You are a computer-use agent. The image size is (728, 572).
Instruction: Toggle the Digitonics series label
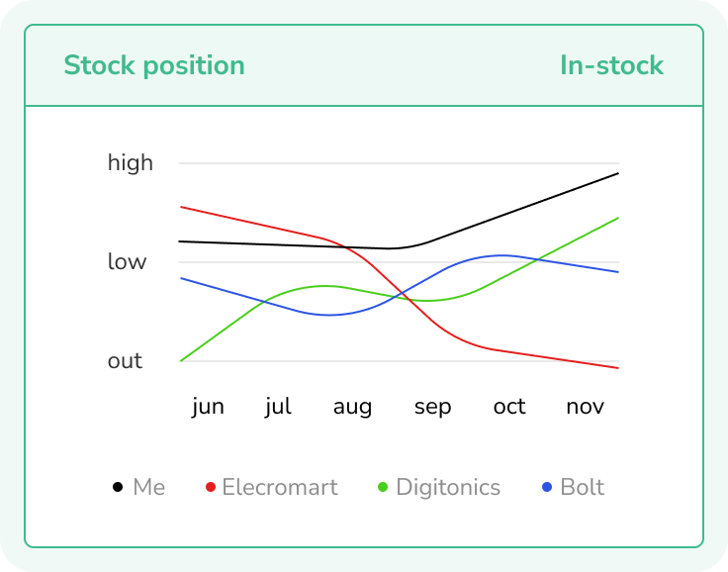pyautogui.click(x=448, y=488)
